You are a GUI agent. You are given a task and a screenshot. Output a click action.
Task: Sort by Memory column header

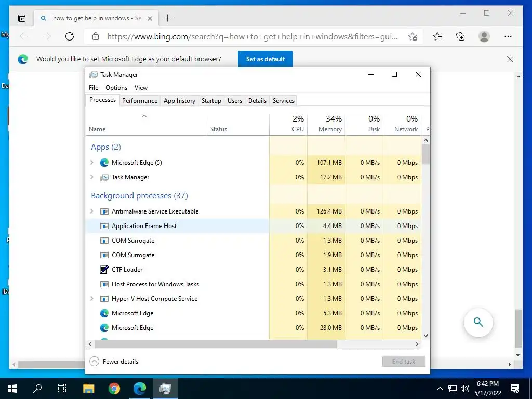point(326,125)
